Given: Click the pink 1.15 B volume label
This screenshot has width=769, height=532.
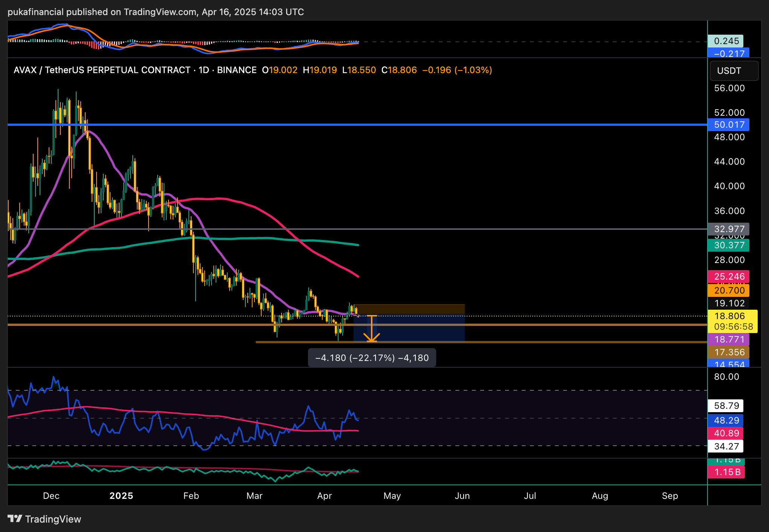Looking at the screenshot, I should point(726,472).
